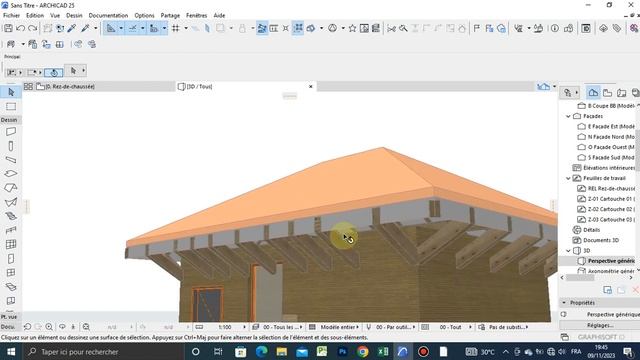Screen dimensions: 640x360
Task: Select the Wall tool in the toolbox
Action: pos(11,132)
